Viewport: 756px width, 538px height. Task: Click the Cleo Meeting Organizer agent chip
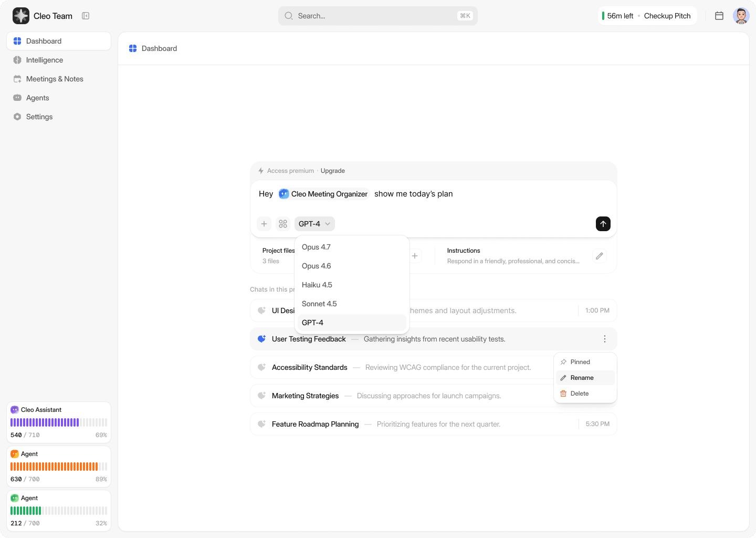[x=323, y=194]
